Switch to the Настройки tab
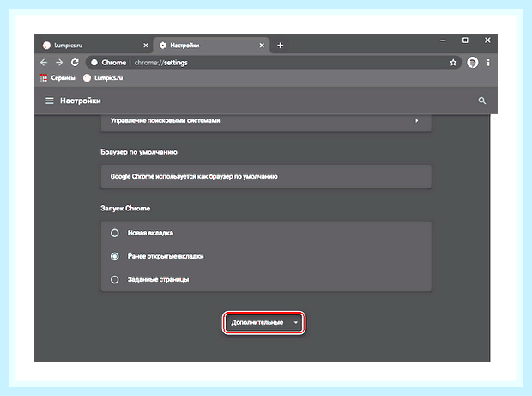This screenshot has height=396, width=532. 211,46
